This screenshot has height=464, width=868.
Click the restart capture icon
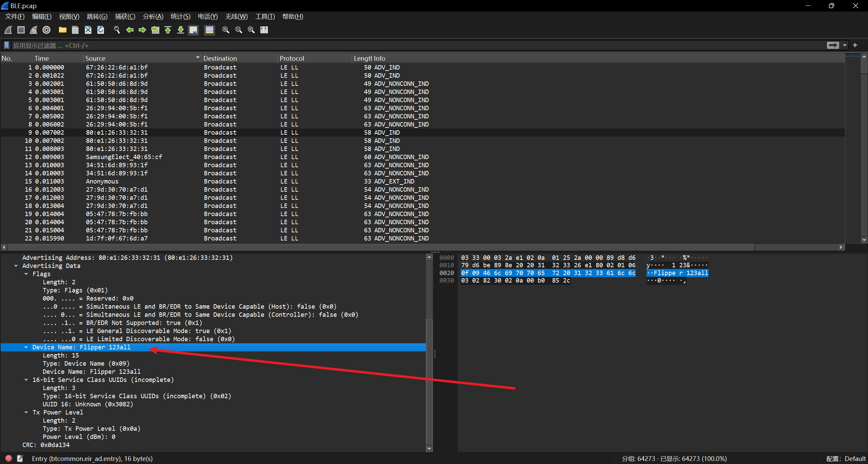(34, 30)
